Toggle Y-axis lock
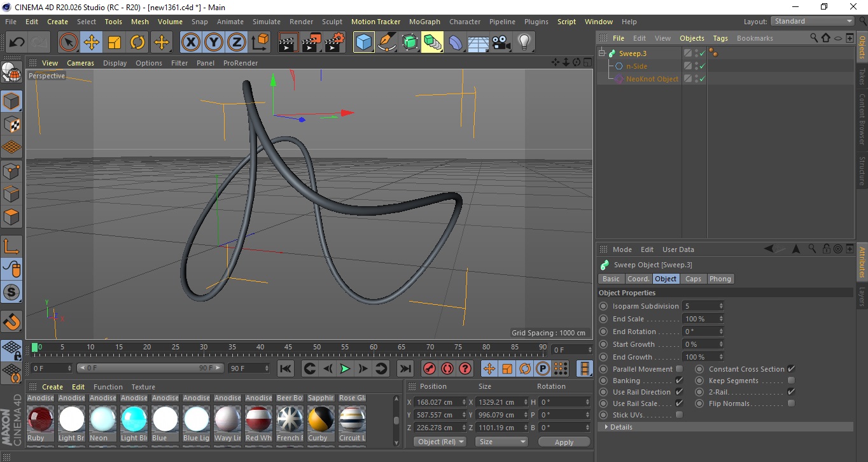 (213, 43)
